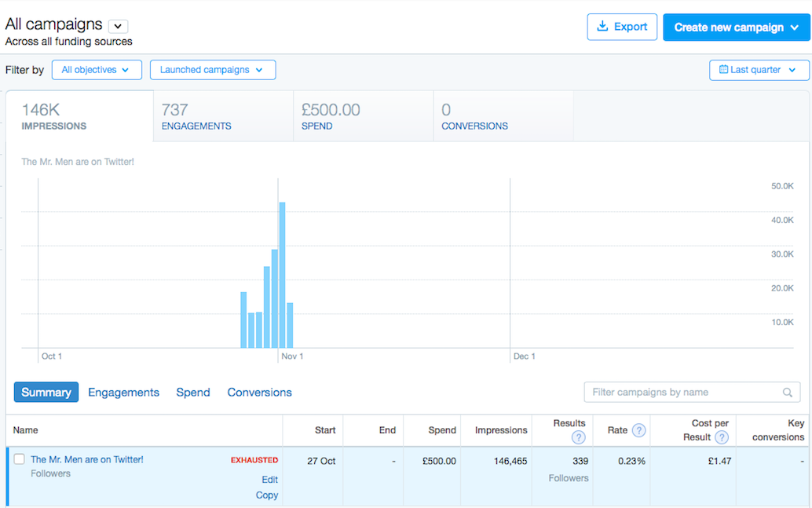Tick the Mr. Men campaign checkbox
Image resolution: width=812 pixels, height=508 pixels.
(x=19, y=459)
